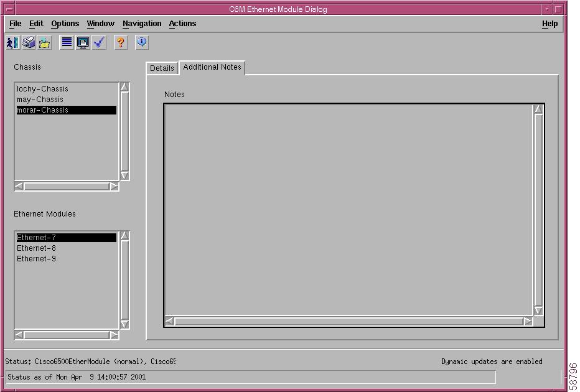The width and height of the screenshot is (580, 392).
Task: Open the Navigation menu
Action: click(142, 24)
